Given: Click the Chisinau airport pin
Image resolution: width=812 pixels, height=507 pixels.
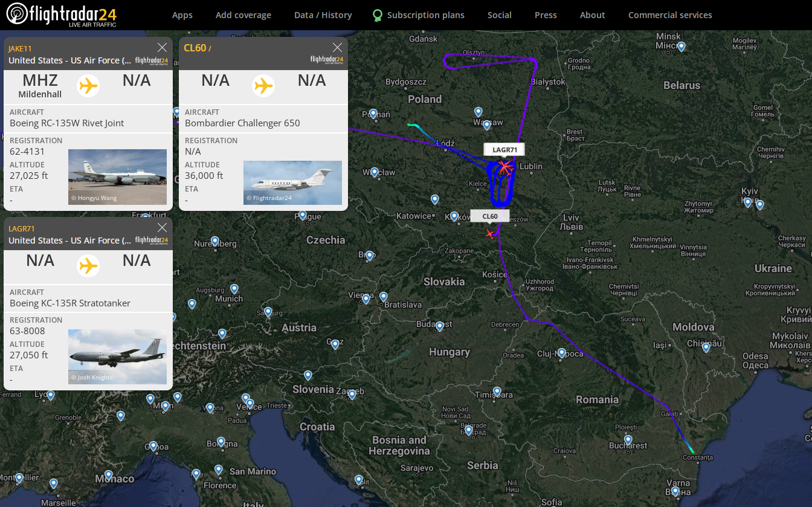Looking at the screenshot, I should point(706,347).
